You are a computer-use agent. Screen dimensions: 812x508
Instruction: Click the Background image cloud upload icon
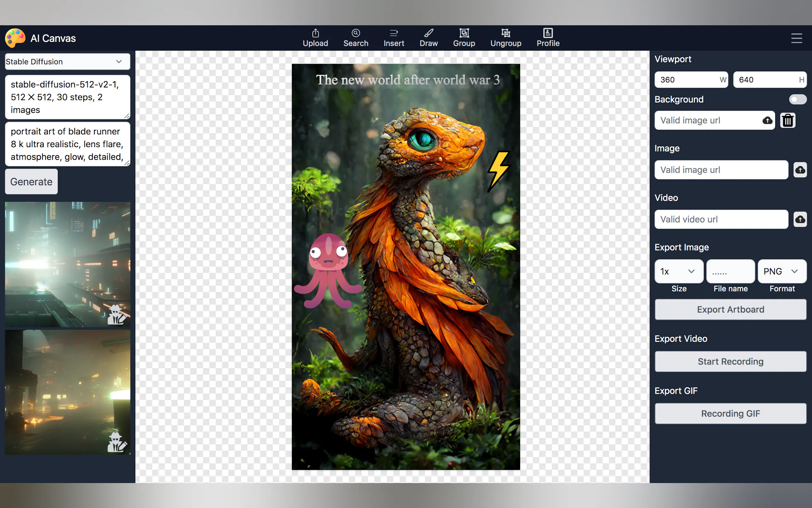767,120
